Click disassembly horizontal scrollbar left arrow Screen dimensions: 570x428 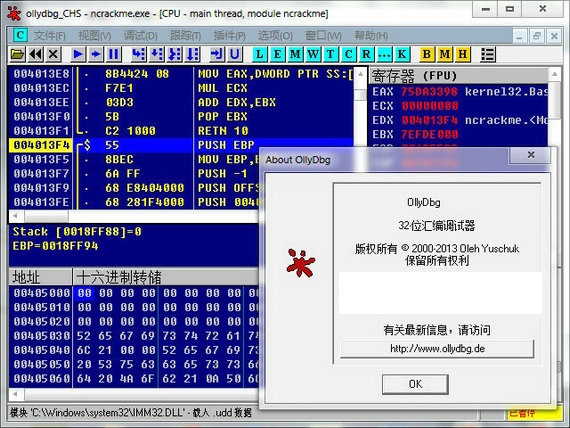click(x=15, y=216)
